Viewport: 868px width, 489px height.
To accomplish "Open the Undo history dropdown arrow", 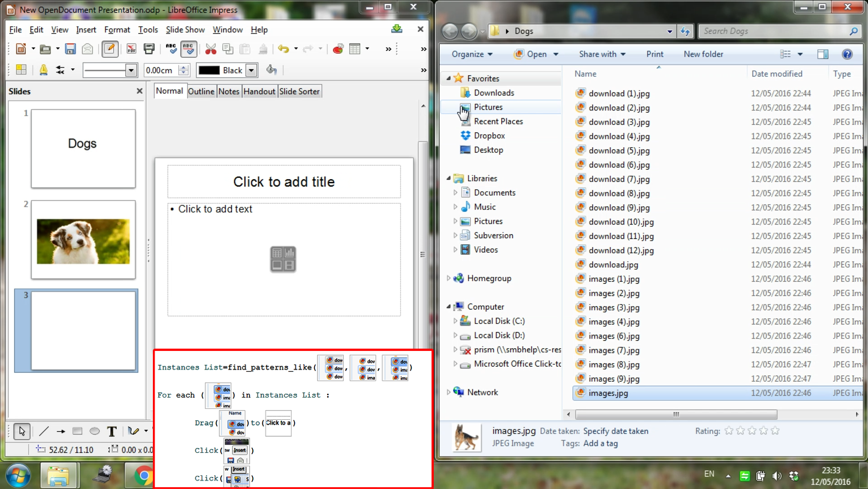I will pyautogui.click(x=296, y=49).
